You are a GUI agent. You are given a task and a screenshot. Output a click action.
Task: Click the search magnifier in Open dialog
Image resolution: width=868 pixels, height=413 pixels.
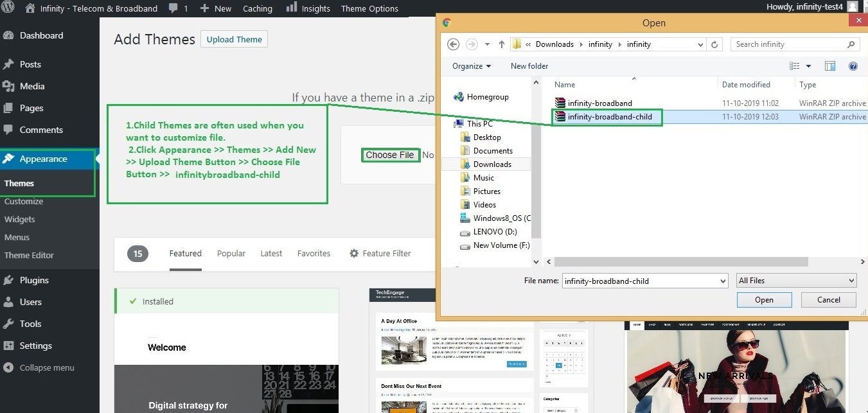pyautogui.click(x=851, y=44)
